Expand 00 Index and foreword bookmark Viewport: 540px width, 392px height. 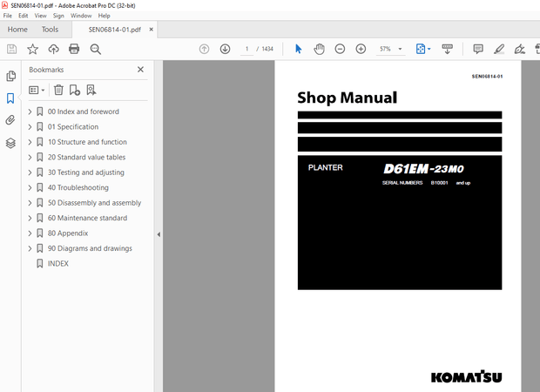click(30, 112)
